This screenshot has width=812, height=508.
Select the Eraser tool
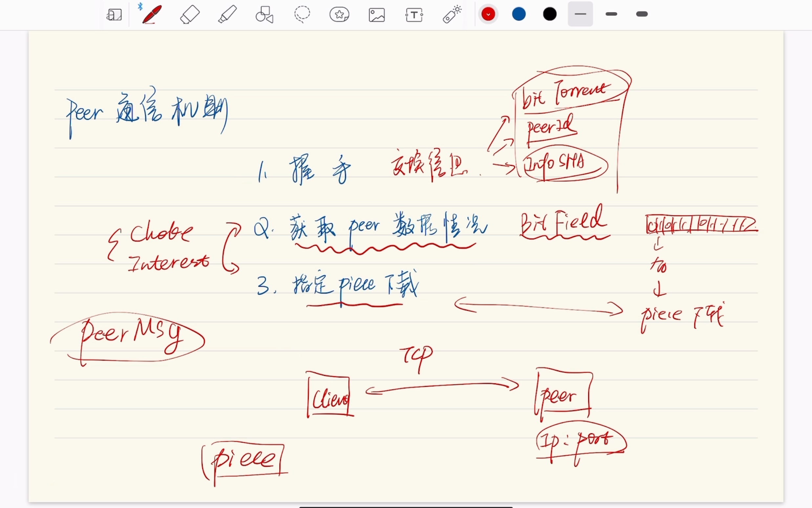190,15
